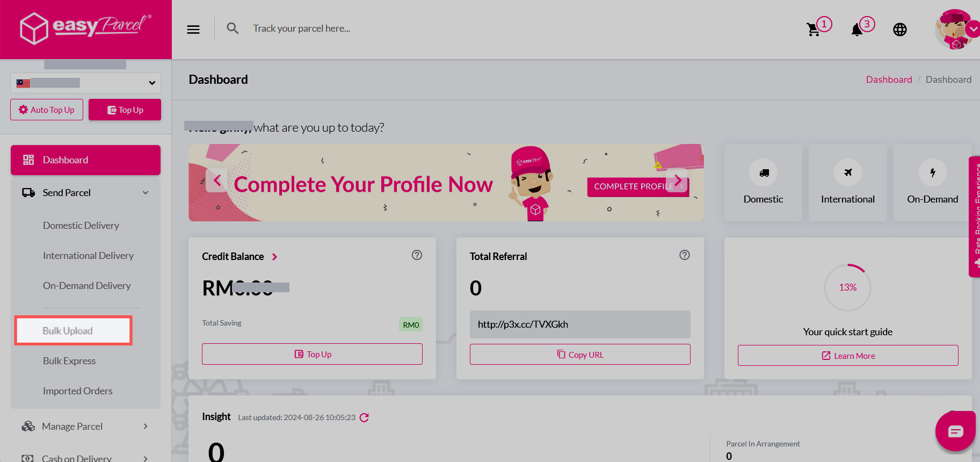Click the International plane shortcut

click(848, 183)
